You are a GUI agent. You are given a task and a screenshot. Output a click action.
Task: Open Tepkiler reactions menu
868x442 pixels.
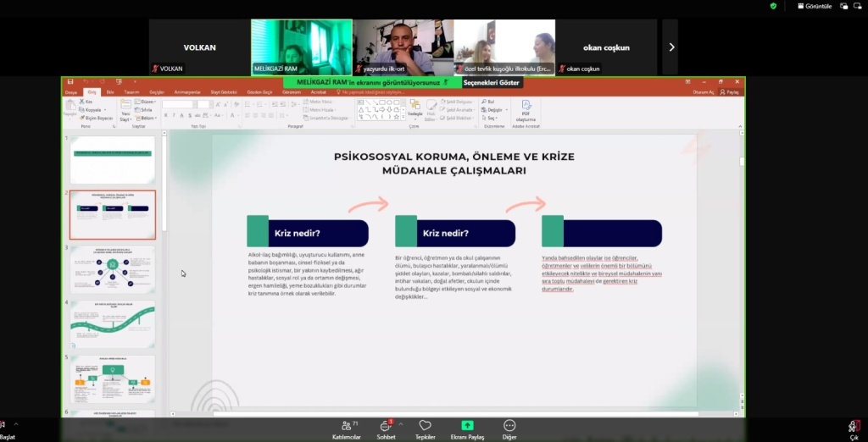point(426,428)
